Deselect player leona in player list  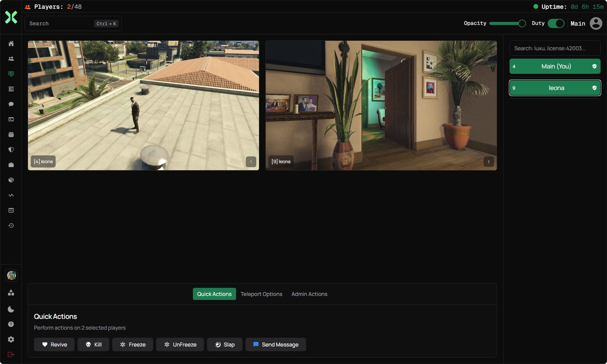coord(555,88)
